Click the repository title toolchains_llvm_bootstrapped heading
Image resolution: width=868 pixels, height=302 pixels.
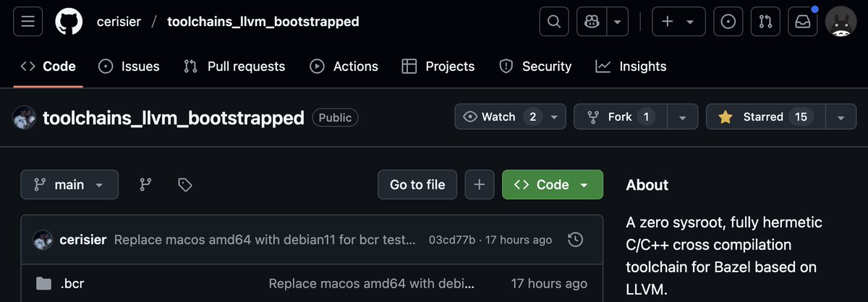click(174, 117)
